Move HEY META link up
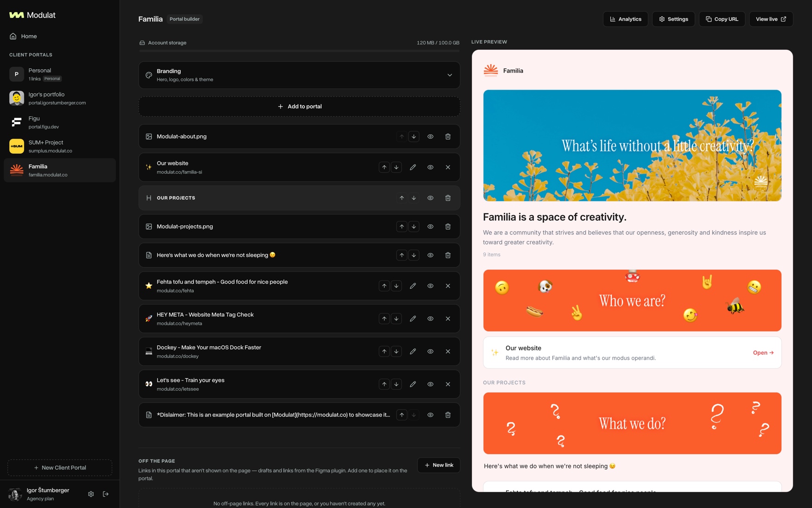 [384, 319]
